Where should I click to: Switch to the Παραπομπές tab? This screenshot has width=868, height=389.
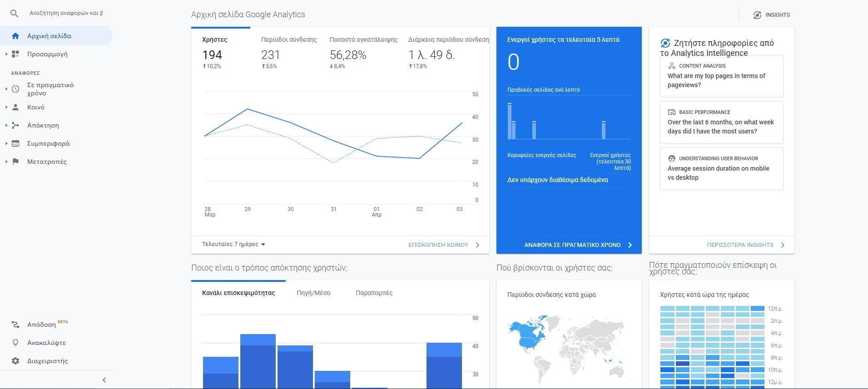coord(374,293)
